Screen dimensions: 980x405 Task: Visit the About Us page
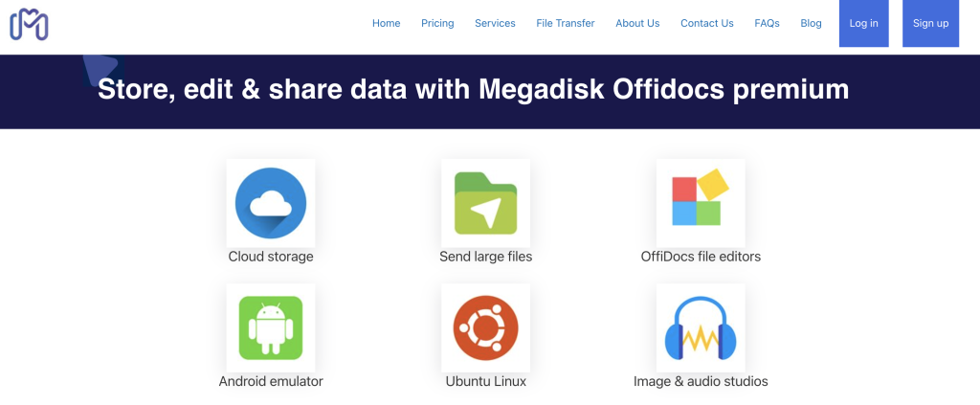637,24
